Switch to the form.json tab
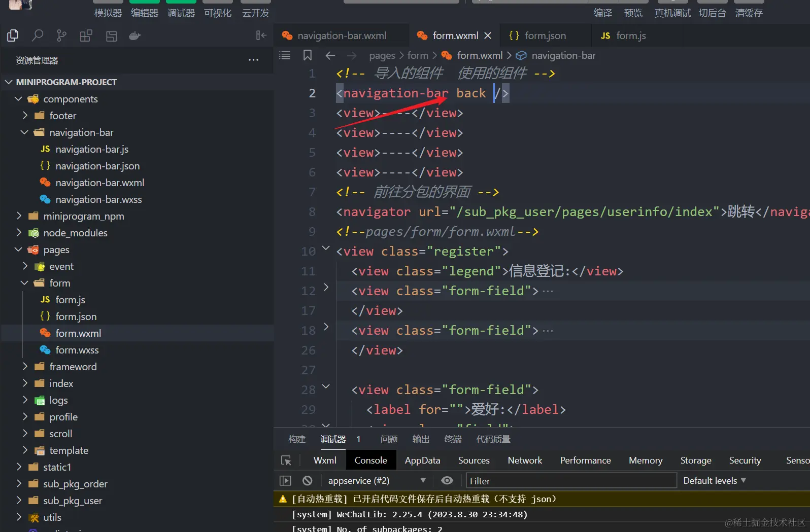The width and height of the screenshot is (810, 532). [x=546, y=36]
